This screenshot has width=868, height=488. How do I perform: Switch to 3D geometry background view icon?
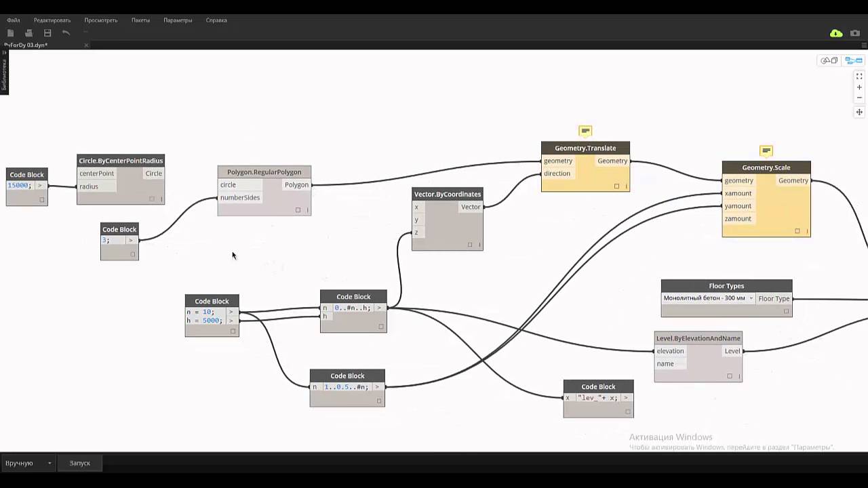point(829,60)
